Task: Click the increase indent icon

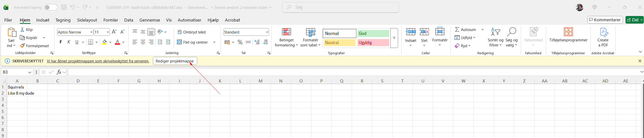Action: pyautogui.click(x=168, y=42)
